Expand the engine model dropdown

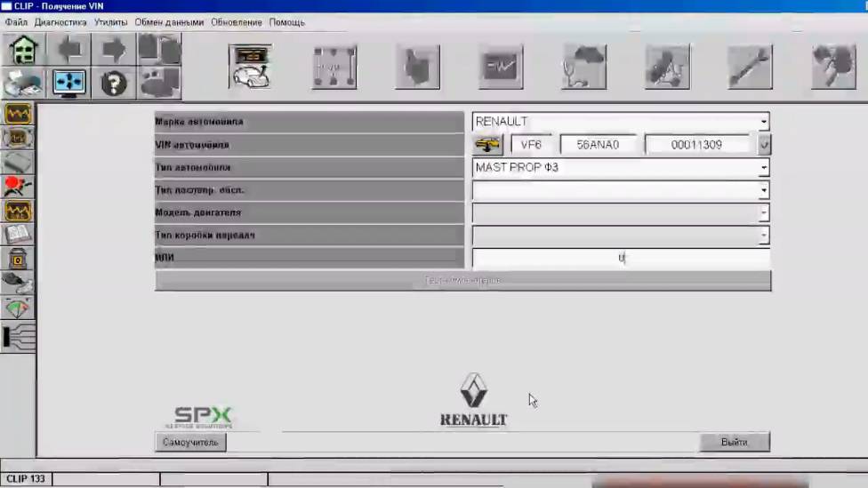764,213
